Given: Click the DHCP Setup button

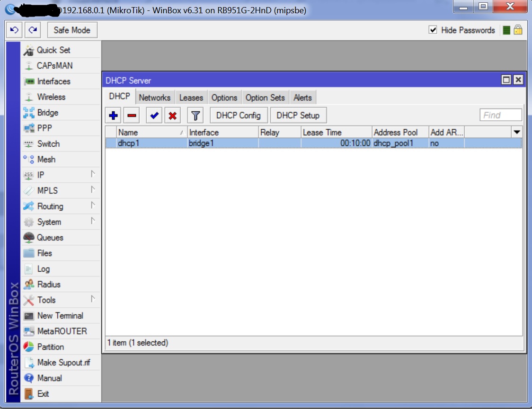Looking at the screenshot, I should point(298,116).
